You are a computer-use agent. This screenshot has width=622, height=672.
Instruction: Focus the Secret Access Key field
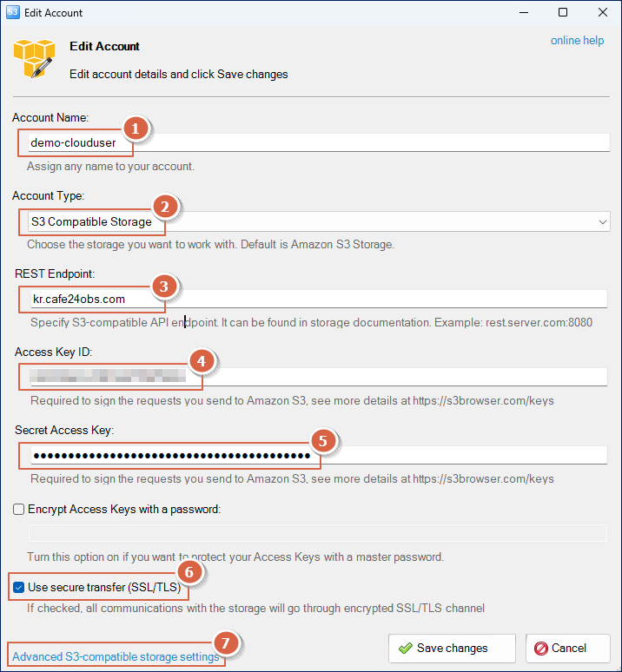tap(319, 455)
